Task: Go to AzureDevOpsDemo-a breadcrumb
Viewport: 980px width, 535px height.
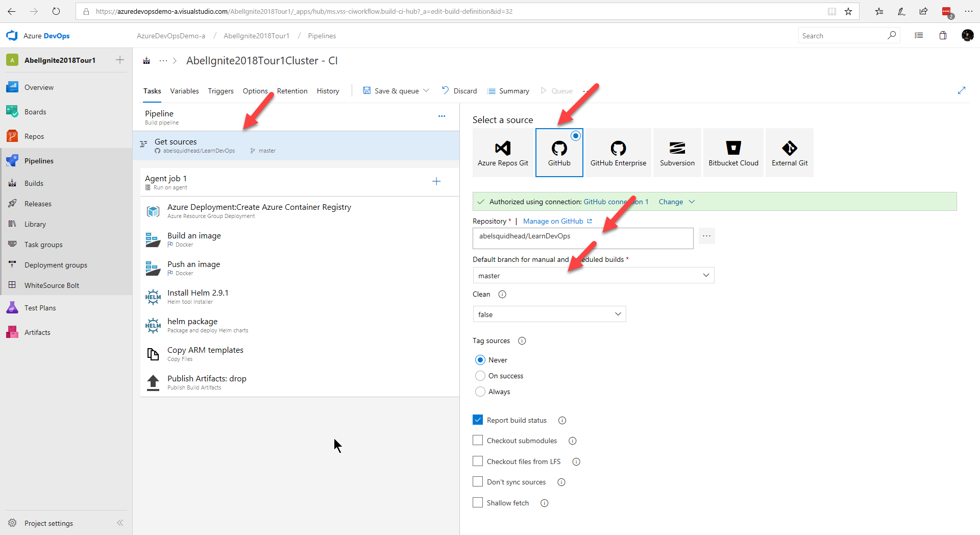Action: pos(170,36)
